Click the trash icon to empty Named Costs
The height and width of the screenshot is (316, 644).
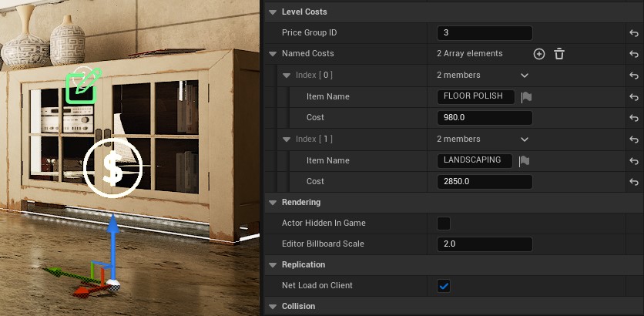[x=559, y=54]
